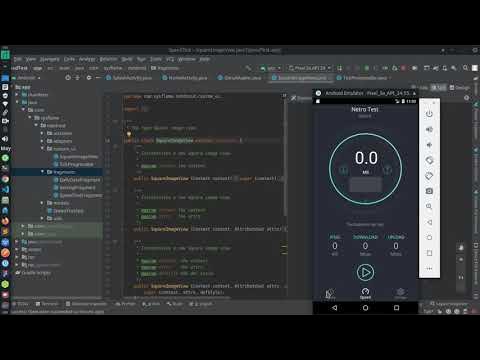The width and height of the screenshot is (480, 360).
Task: Open the app run configuration dropdown
Action: click(271, 68)
